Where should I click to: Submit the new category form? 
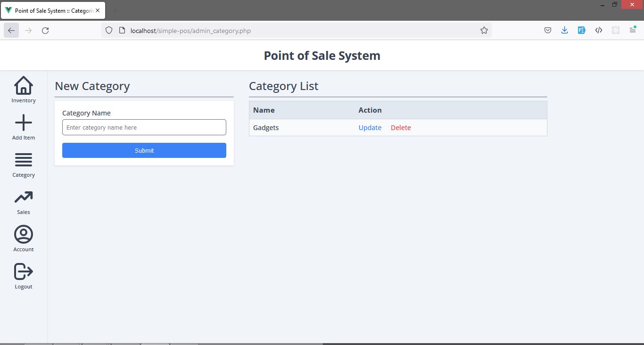(x=144, y=150)
